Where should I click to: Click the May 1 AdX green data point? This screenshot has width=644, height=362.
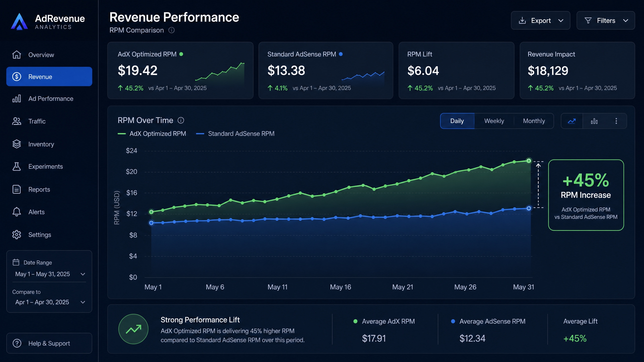tap(151, 212)
